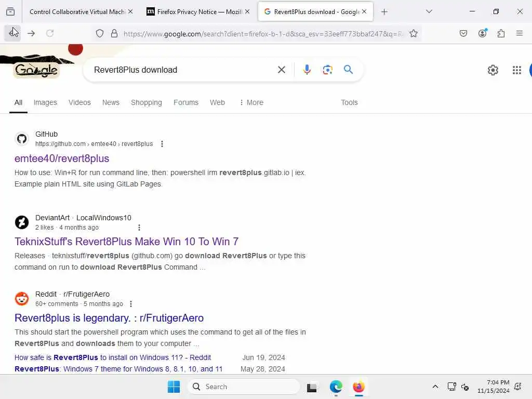The image size is (532, 399).
Task: Open a new tab with plus
Action: point(384,12)
